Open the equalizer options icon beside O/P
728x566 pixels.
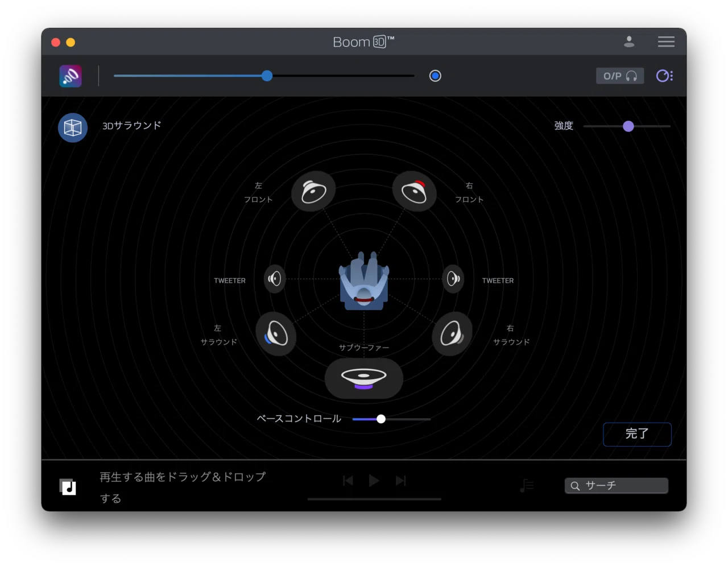664,76
